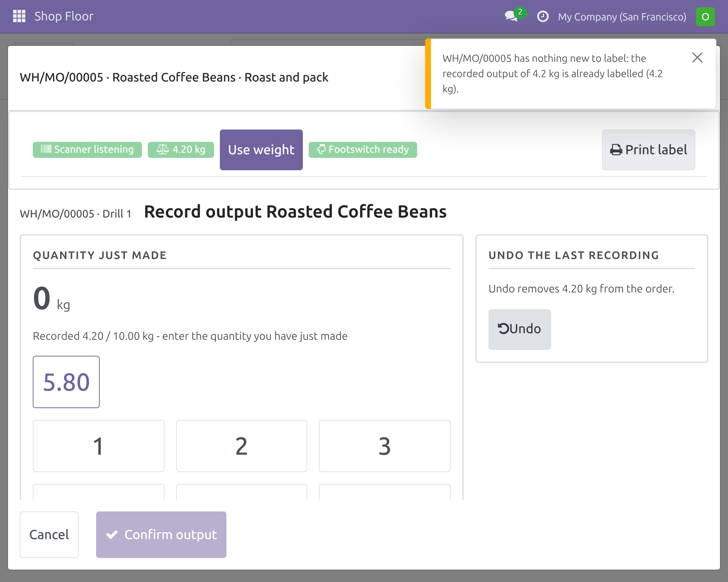Click the 4.20 kg scale badge

tap(181, 150)
